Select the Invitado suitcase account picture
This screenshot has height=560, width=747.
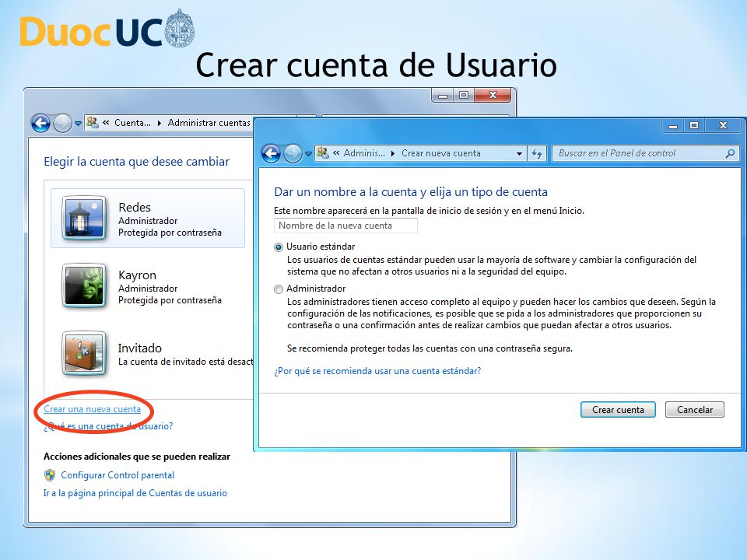[84, 353]
